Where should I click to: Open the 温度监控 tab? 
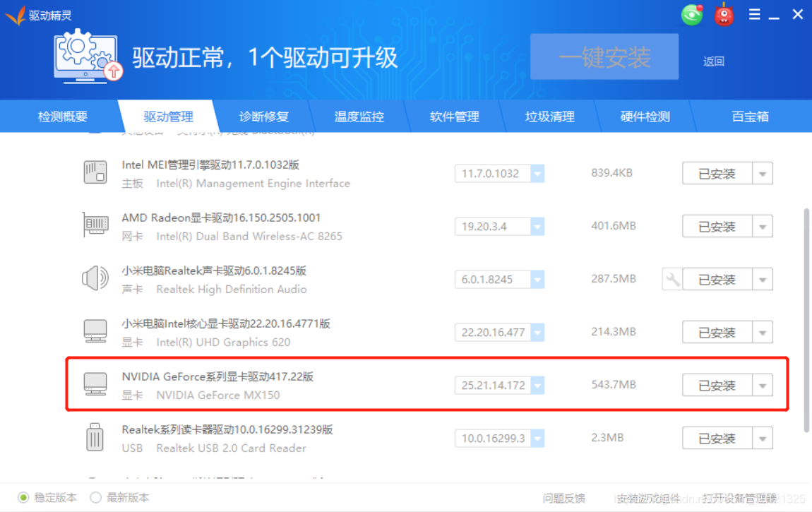point(359,117)
